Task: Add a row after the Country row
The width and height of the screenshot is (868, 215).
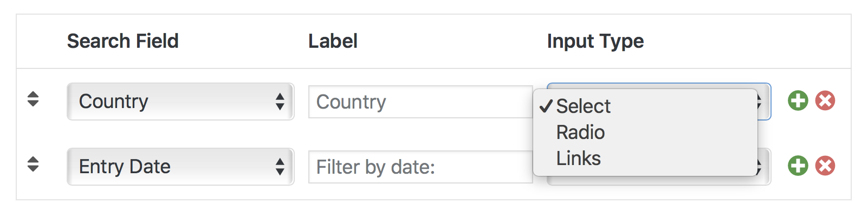Action: point(798,101)
